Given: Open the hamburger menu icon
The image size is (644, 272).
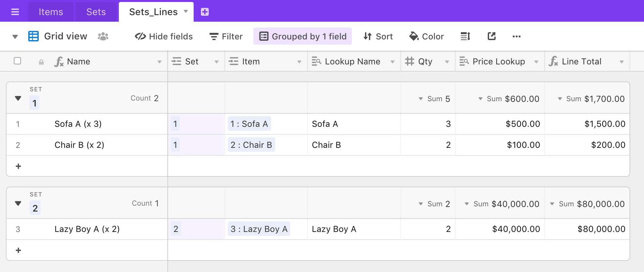Looking at the screenshot, I should tap(15, 12).
